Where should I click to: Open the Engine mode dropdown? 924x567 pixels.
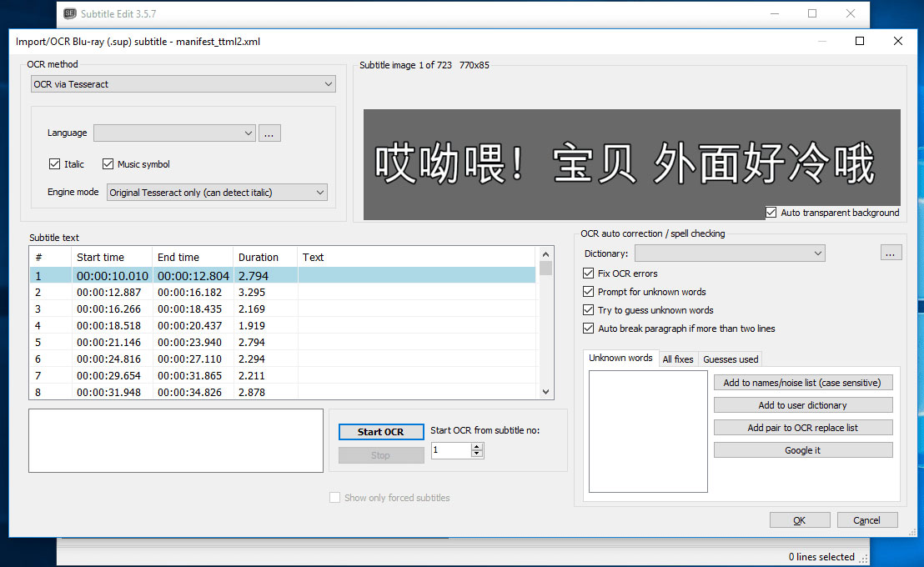click(x=217, y=192)
